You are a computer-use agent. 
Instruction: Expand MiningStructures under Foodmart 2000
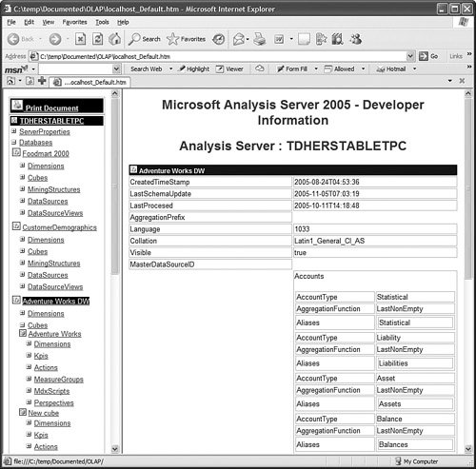[x=22, y=188]
